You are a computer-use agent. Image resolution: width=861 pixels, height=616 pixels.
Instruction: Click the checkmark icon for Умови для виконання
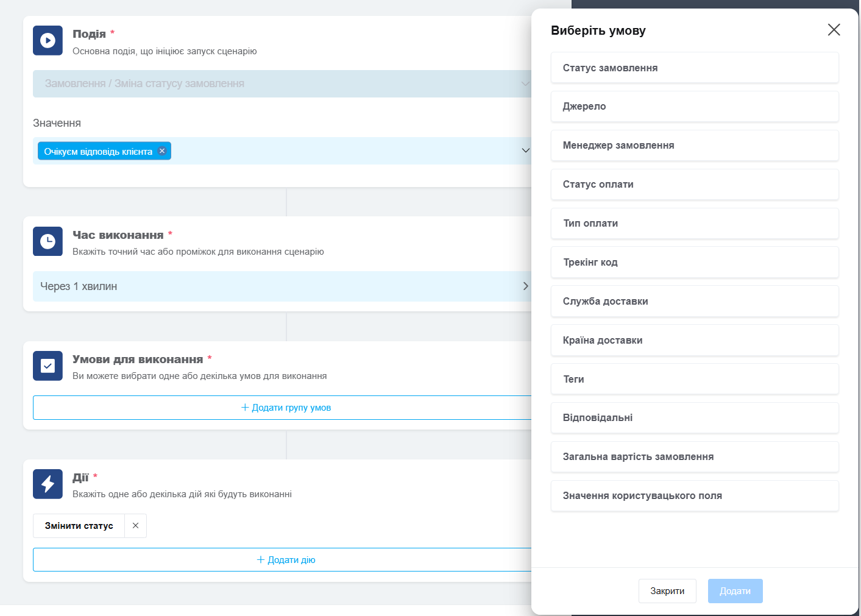click(48, 366)
